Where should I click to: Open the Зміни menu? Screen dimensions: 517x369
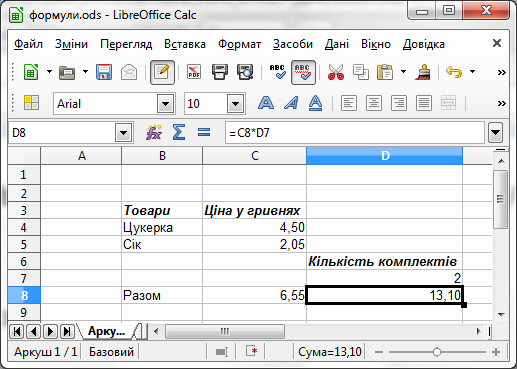(x=71, y=44)
